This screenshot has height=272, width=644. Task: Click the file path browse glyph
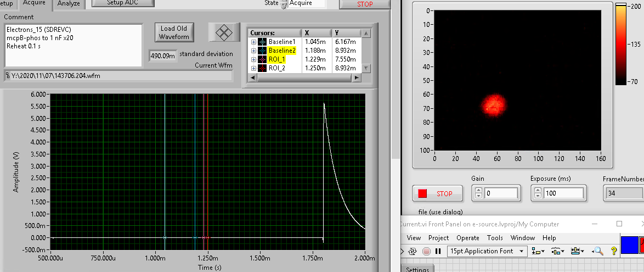tap(8, 76)
